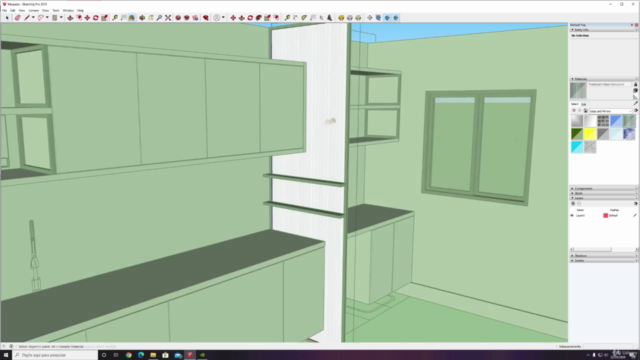Screen dimensions: 640x360
Task: Close the Default Tray panel
Action: pos(636,25)
